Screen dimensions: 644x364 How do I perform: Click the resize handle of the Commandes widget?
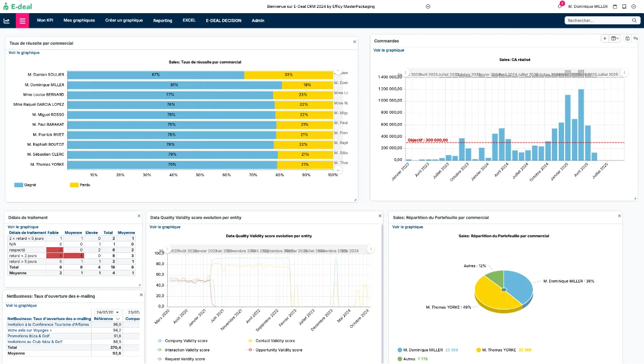click(636, 198)
